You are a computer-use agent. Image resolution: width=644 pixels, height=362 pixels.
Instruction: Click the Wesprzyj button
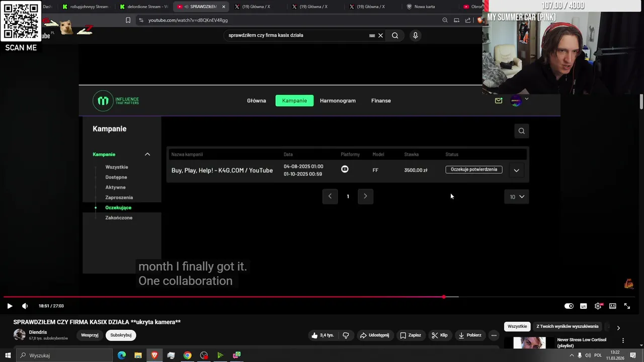[x=90, y=335]
